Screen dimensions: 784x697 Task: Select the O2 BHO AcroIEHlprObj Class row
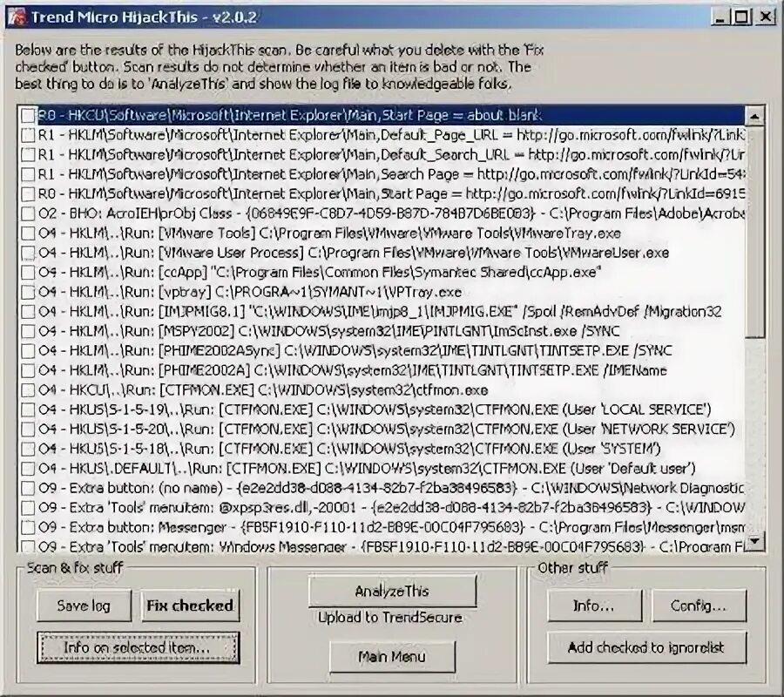click(x=391, y=213)
